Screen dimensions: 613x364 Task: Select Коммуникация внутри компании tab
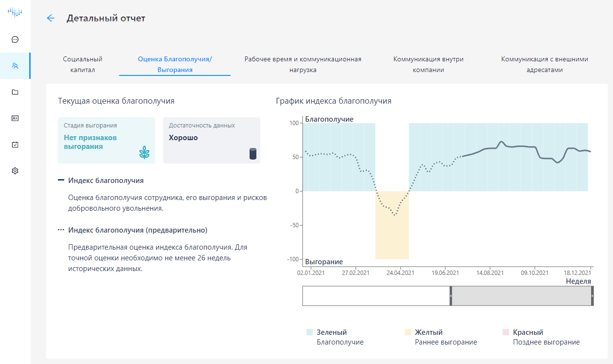(x=428, y=64)
